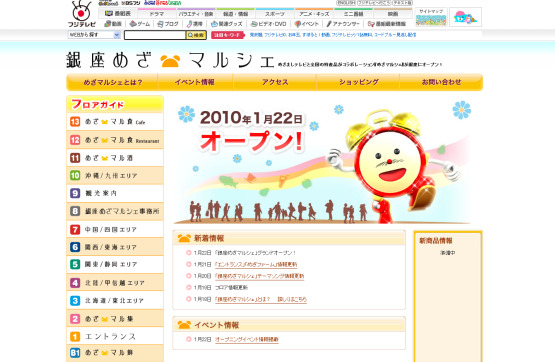555x362 pixels.
Task: Open the ショッピング menu item
Action: click(359, 82)
